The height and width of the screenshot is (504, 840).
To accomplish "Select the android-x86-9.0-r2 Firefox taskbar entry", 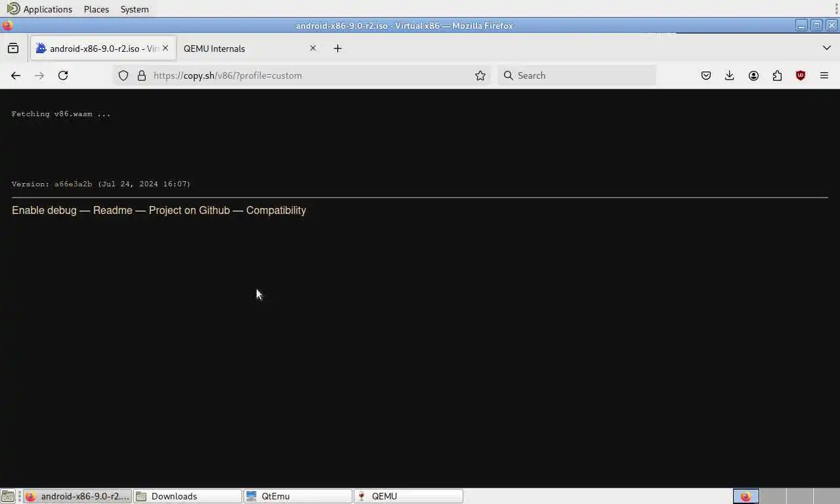I will (x=77, y=496).
